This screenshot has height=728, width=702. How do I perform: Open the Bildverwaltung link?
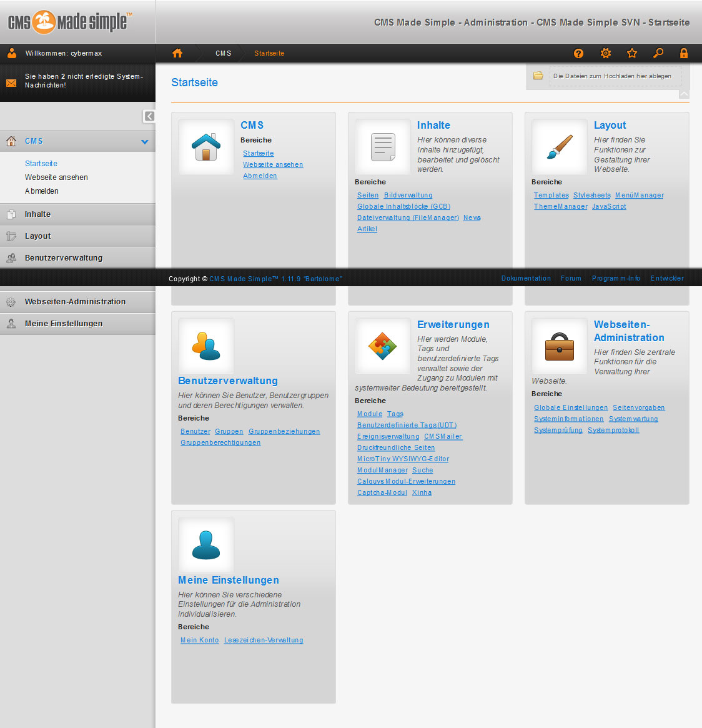[408, 195]
